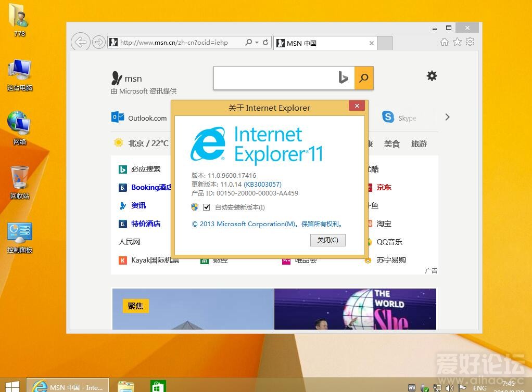Click the search magnifier in the address bar
Image resolution: width=532 pixels, height=392 pixels.
[x=249, y=42]
